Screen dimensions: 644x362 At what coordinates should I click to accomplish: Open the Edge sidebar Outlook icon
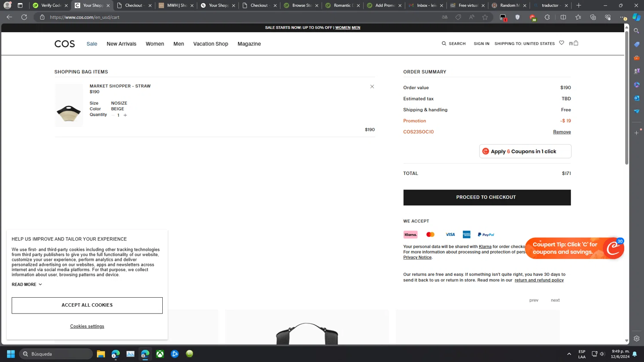pyautogui.click(x=637, y=98)
